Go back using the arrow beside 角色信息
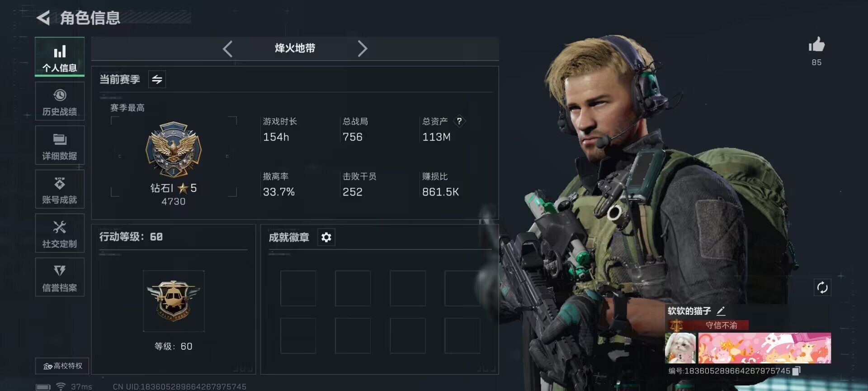This screenshot has height=391, width=868. coord(43,18)
